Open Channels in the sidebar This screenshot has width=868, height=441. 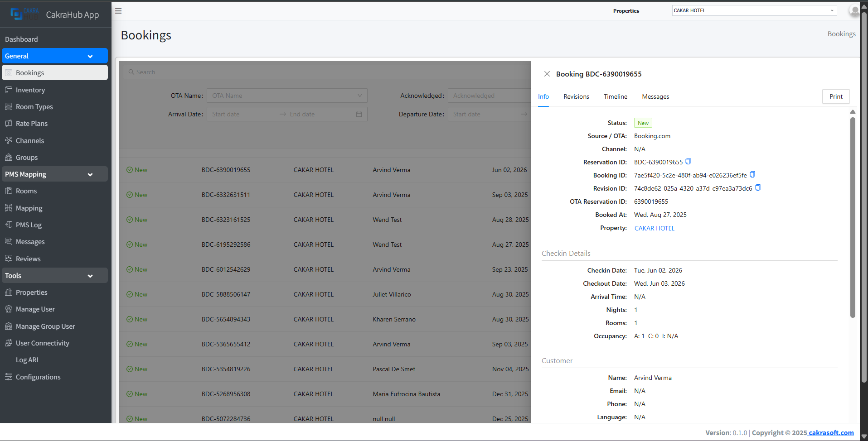(x=30, y=141)
